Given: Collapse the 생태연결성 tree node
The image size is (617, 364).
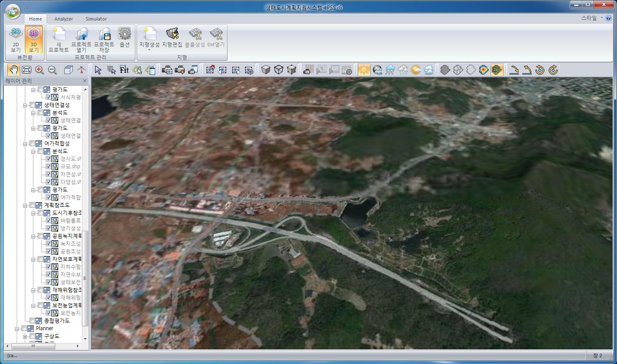Looking at the screenshot, I should [x=25, y=105].
